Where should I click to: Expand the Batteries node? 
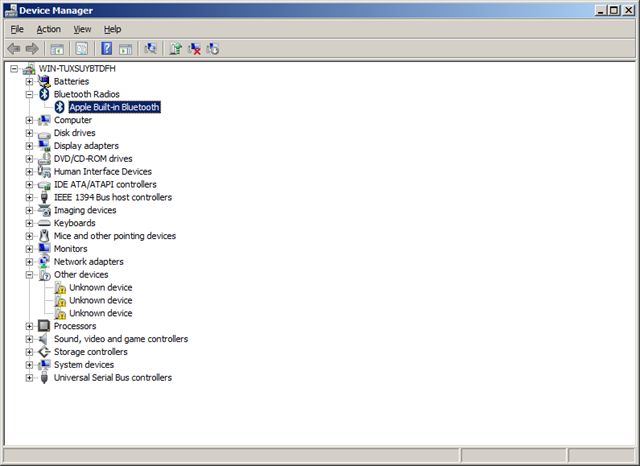pos(29,82)
